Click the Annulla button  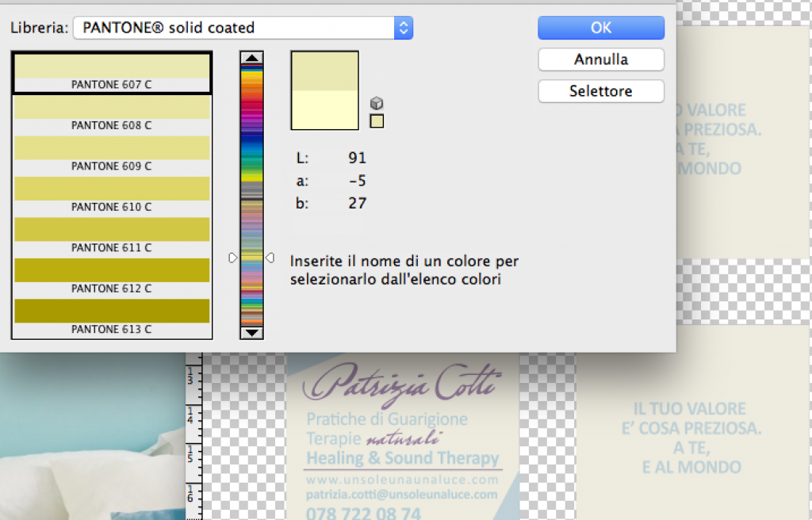click(x=601, y=59)
